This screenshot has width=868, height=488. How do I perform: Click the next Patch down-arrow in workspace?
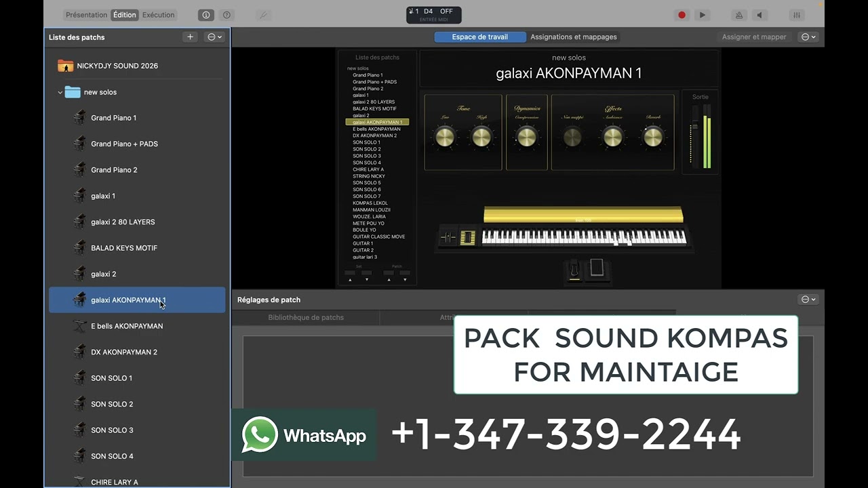[405, 279]
